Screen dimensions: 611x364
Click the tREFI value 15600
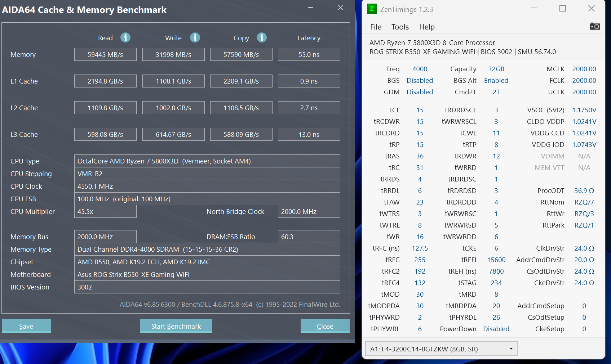[496, 260]
